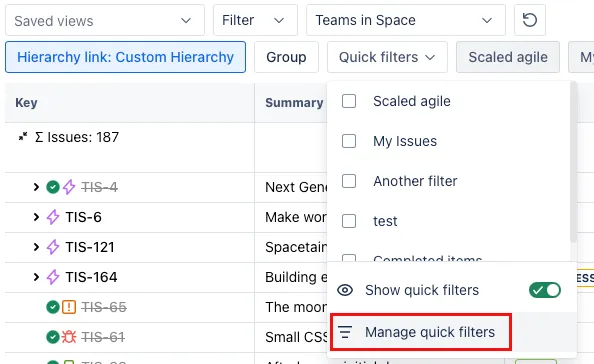The height and width of the screenshot is (364, 594).
Task: Expand the TIS-4 row
Action: (36, 187)
